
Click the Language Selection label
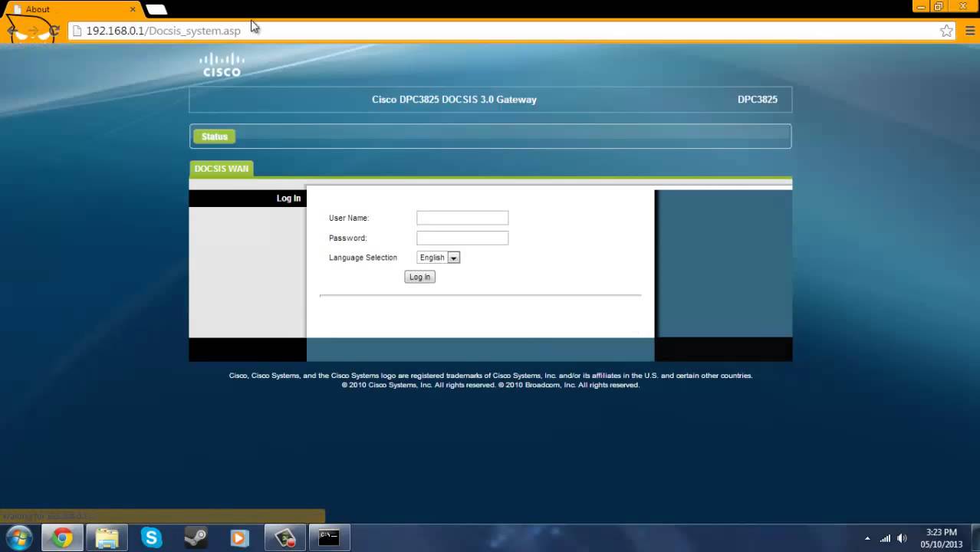[363, 258]
